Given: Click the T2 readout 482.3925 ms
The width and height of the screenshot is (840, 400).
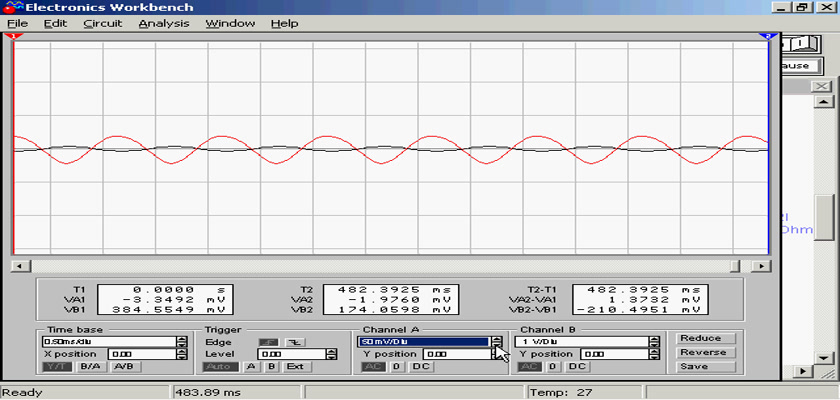Looking at the screenshot, I should click(391, 289).
